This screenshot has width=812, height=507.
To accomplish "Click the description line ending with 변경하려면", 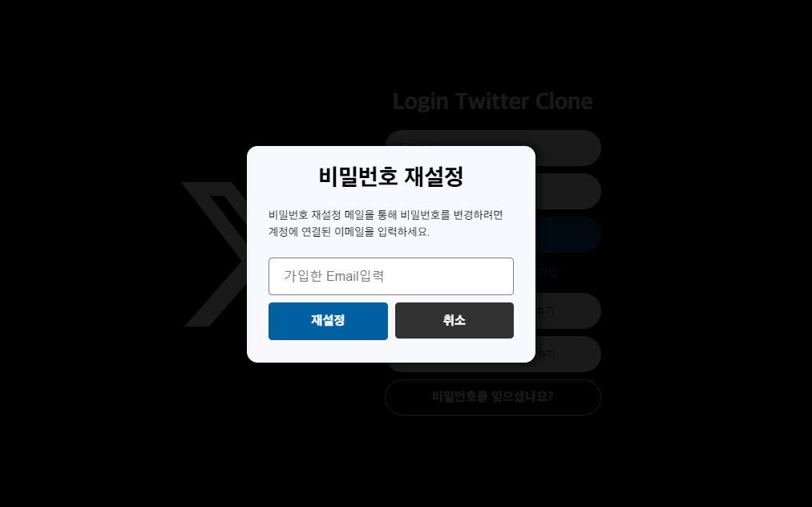I will [386, 215].
